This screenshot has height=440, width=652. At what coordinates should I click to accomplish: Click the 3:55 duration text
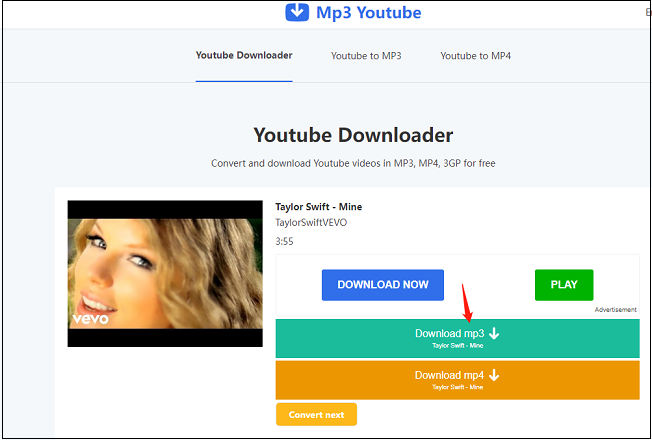[284, 241]
